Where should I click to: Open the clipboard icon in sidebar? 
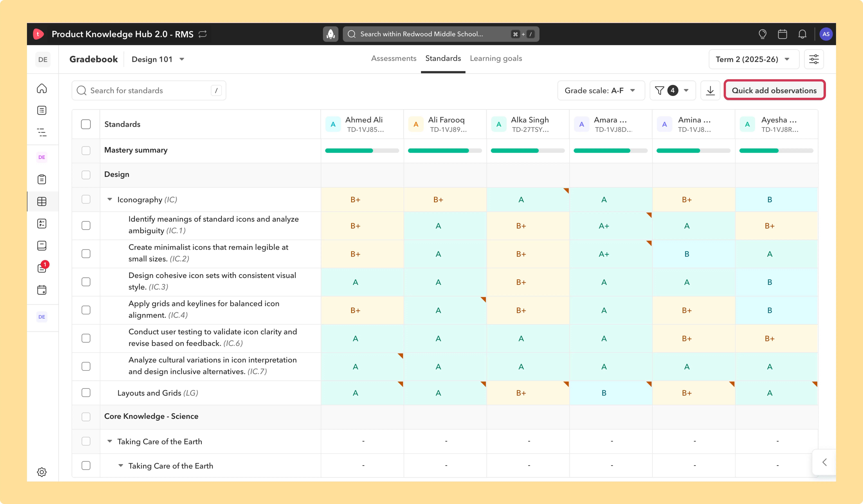click(x=42, y=179)
